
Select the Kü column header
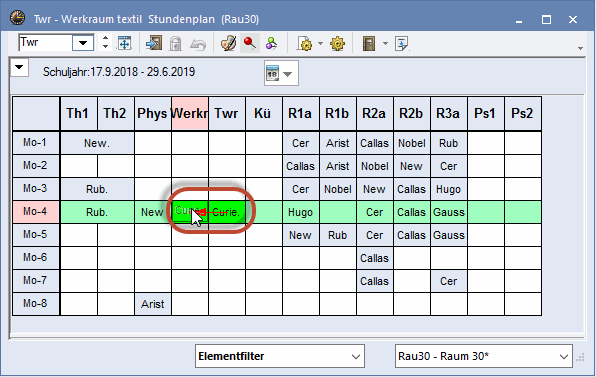click(263, 113)
